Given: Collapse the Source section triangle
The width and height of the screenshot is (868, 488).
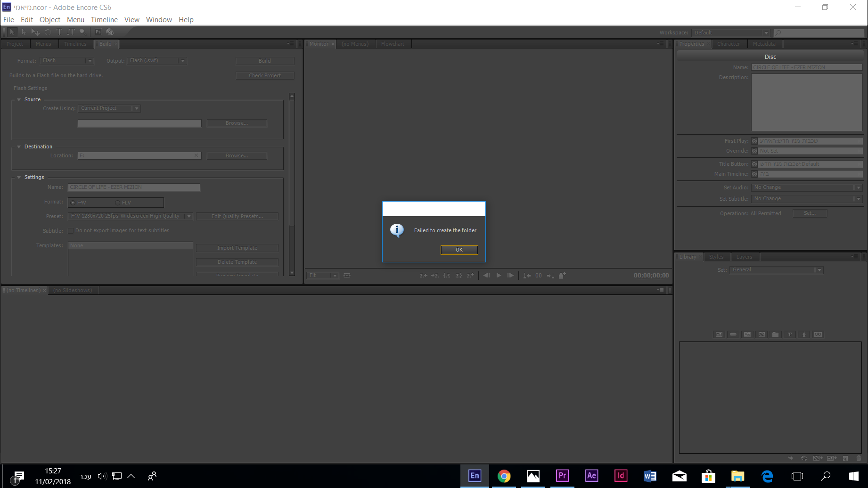Looking at the screenshot, I should click(19, 99).
